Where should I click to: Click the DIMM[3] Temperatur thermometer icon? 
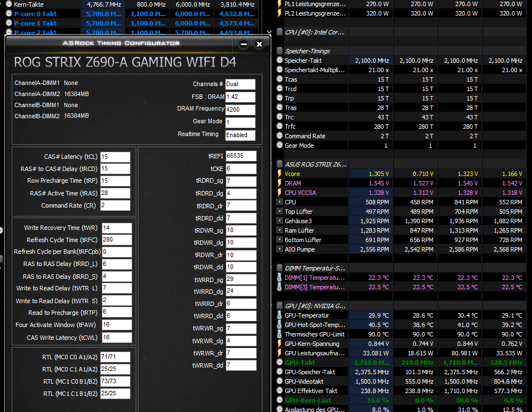tap(279, 287)
